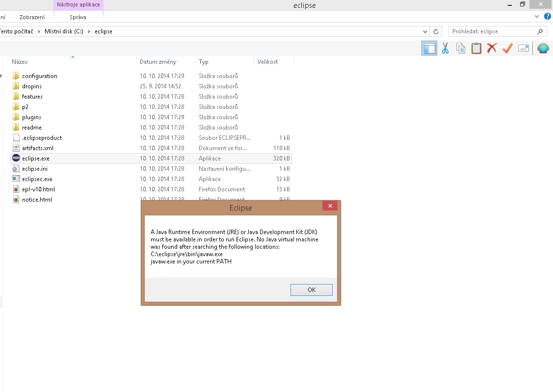Select the eclipse.exe application icon
553x392 pixels.
tap(16, 158)
